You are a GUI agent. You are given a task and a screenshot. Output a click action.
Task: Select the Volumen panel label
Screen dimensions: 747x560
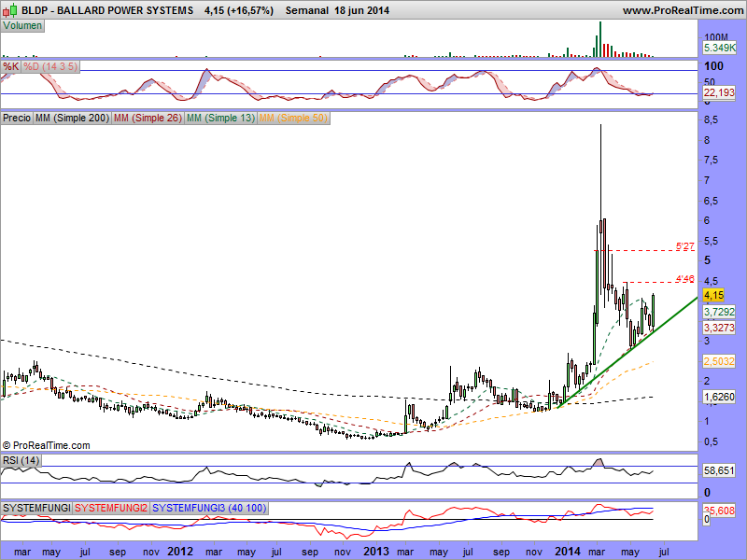(x=22, y=26)
